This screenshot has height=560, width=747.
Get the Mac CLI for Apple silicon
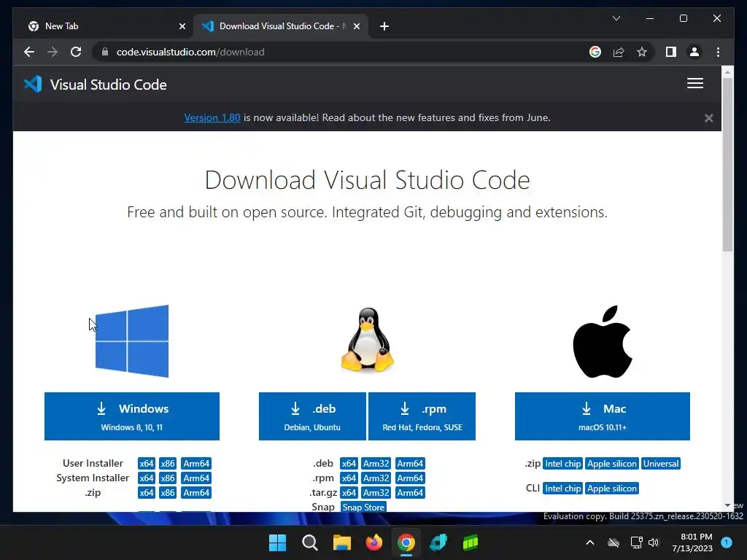click(612, 489)
